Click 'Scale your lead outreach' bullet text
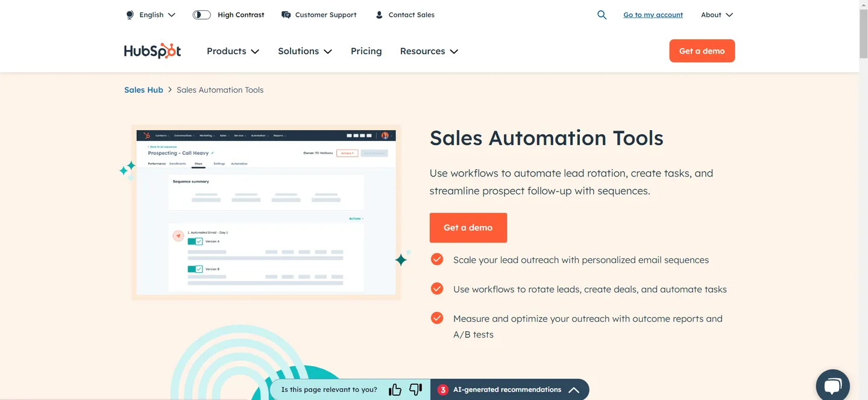Viewport: 868px width, 400px height. pos(580,260)
